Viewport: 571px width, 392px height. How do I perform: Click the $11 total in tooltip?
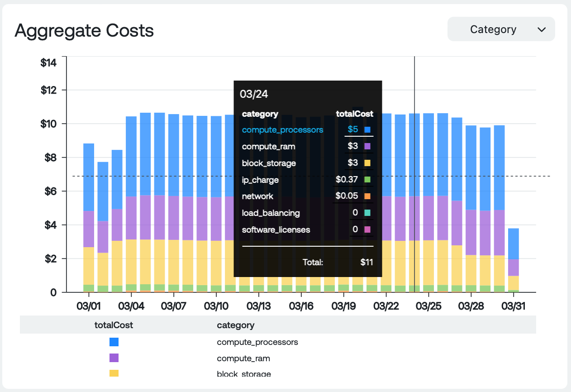[366, 262]
